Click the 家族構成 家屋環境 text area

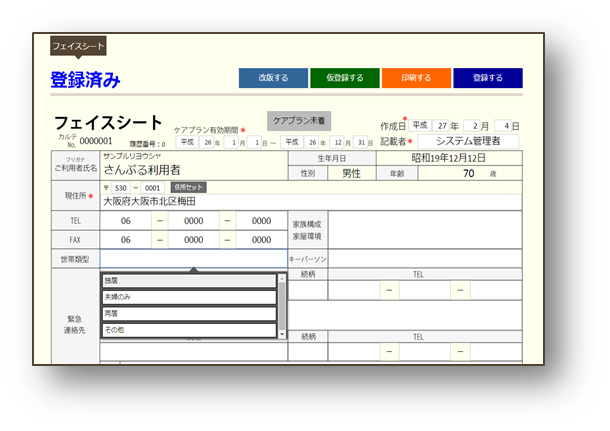(x=425, y=230)
